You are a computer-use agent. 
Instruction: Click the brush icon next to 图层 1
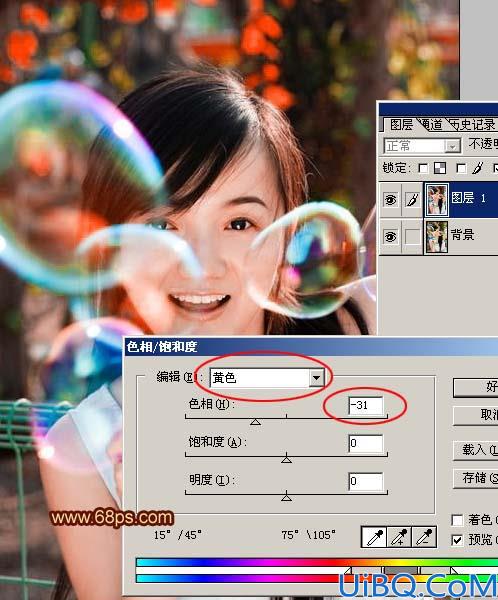(412, 200)
